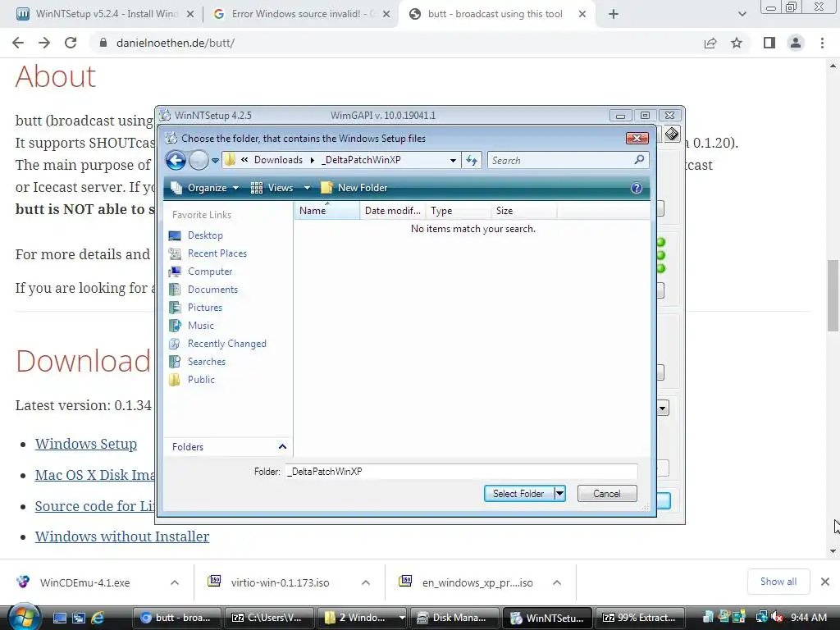Cancel the folder selection dialog
Screen dimensions: 840x630
[x=607, y=493]
